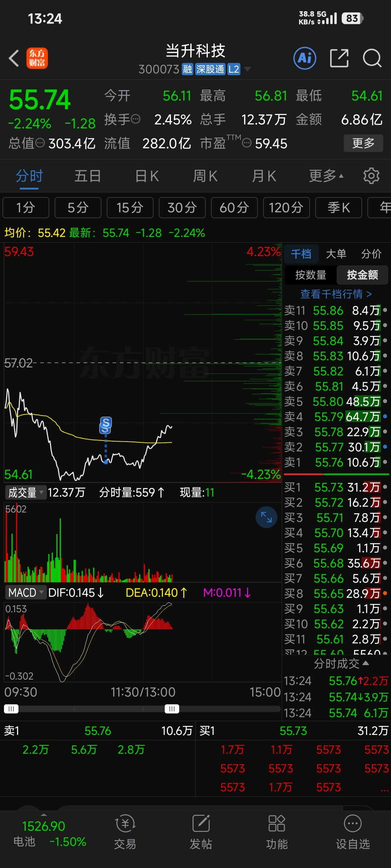Tap the 5602 volume chart area
Image resolution: width=391 pixels, height=868 pixels.
click(x=143, y=542)
